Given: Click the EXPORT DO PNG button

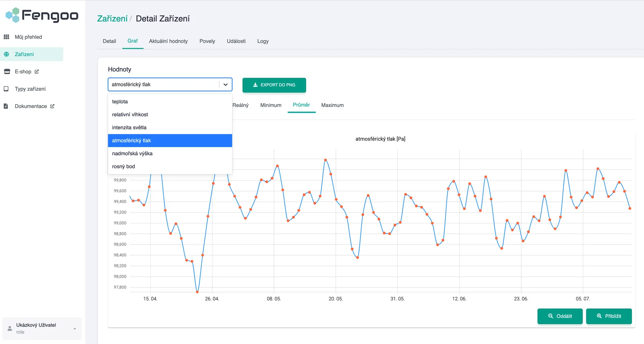Looking at the screenshot, I should 274,85.
